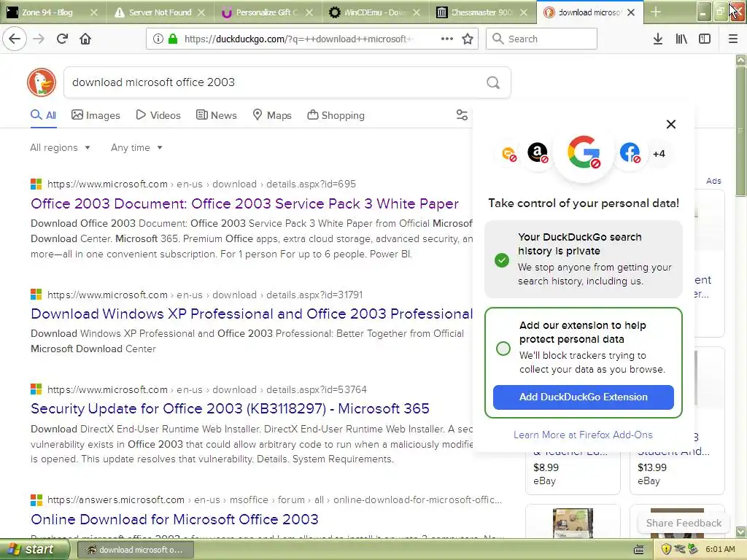Open a new tab with plus
Image resolution: width=747 pixels, height=560 pixels.
[x=656, y=12]
